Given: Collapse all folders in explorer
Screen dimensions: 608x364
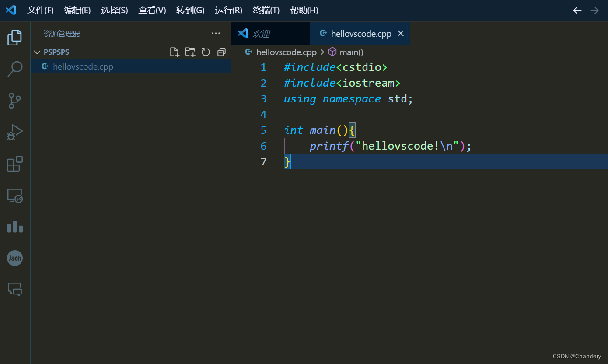Looking at the screenshot, I should tap(221, 52).
